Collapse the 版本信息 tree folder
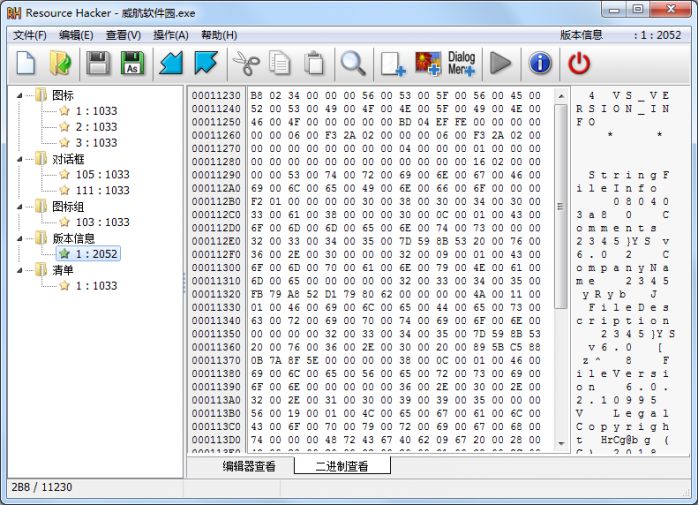Viewport: 698px width, 505px height. click(20, 239)
